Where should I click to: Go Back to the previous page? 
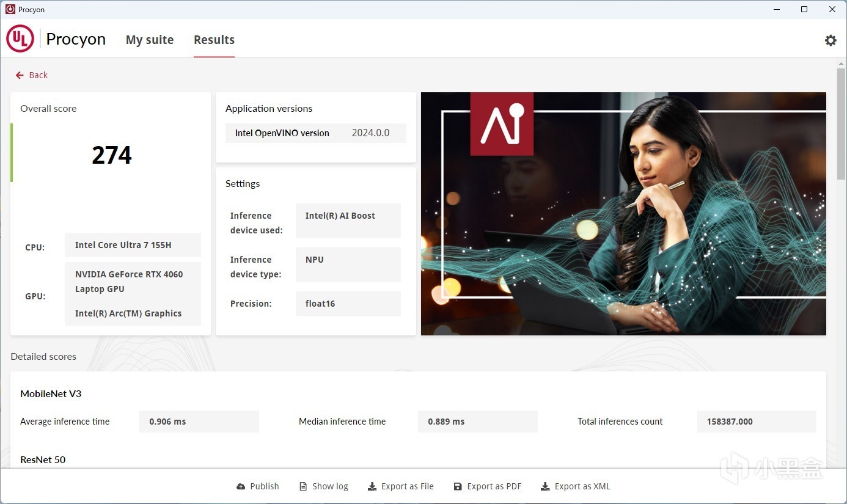point(32,75)
